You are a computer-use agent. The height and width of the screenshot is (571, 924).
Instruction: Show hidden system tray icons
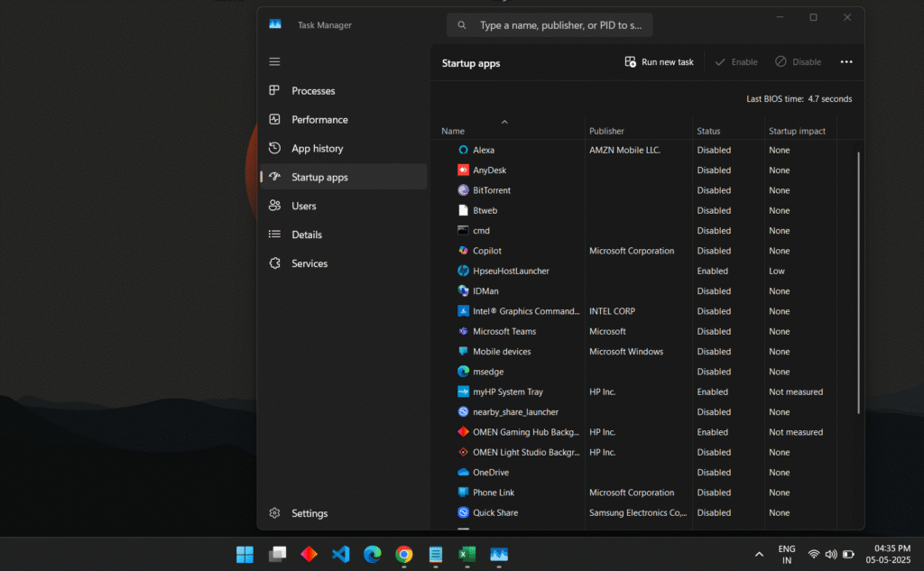pos(759,554)
